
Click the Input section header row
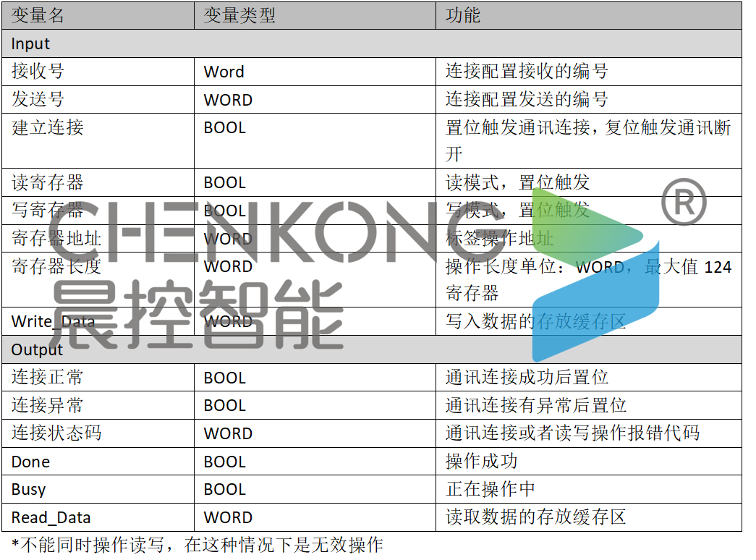pos(30,43)
